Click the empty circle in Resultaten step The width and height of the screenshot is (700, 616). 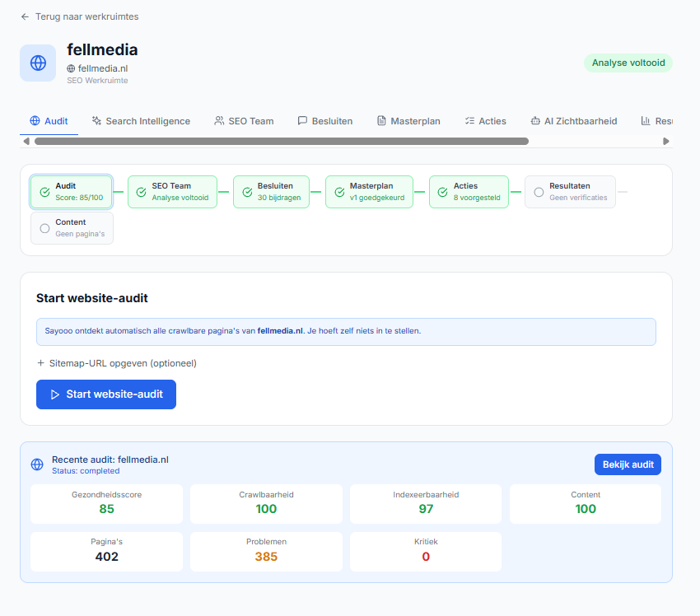[539, 192]
